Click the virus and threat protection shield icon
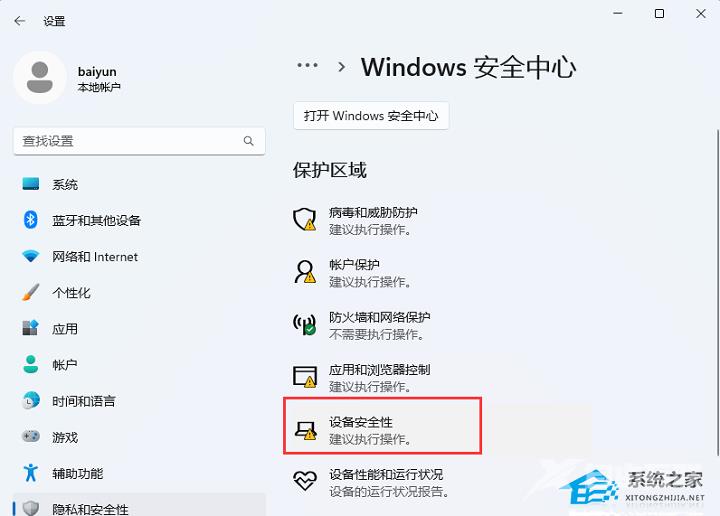The height and width of the screenshot is (516, 720). (x=304, y=219)
